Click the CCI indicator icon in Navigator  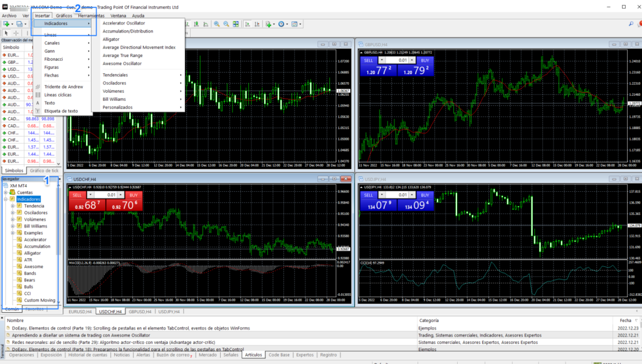click(19, 293)
